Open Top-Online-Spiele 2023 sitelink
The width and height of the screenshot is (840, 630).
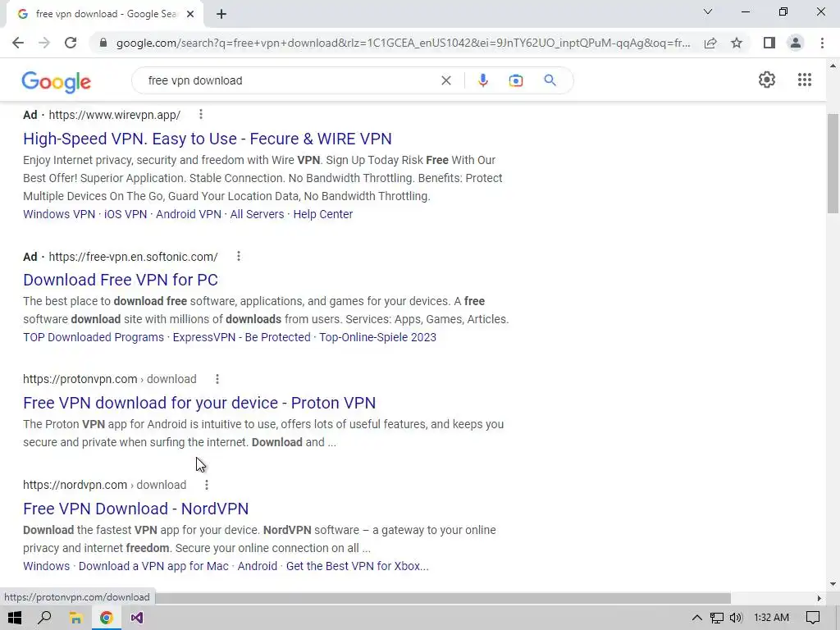coord(377,337)
